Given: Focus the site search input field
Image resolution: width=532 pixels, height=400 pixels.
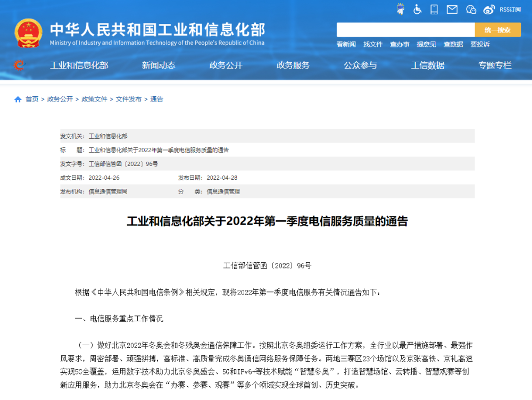Looking at the screenshot, I should point(405,30).
